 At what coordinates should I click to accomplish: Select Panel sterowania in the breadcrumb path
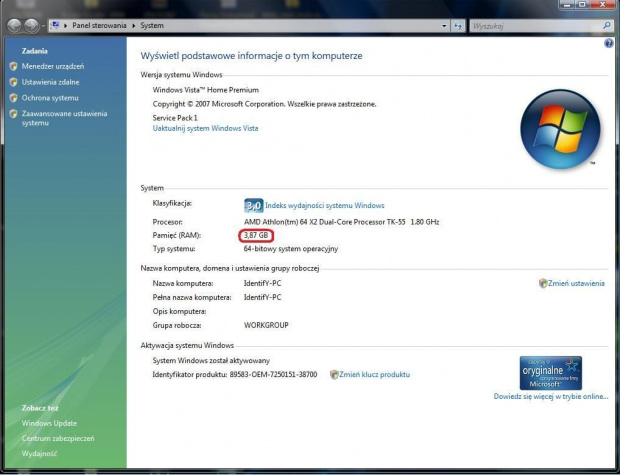coord(99,26)
